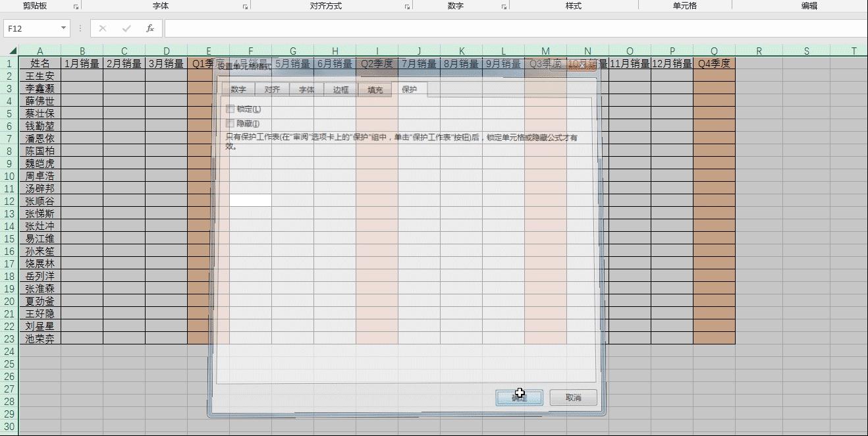The height and width of the screenshot is (436, 868).
Task: Select row 12 header
Action: tap(10, 201)
